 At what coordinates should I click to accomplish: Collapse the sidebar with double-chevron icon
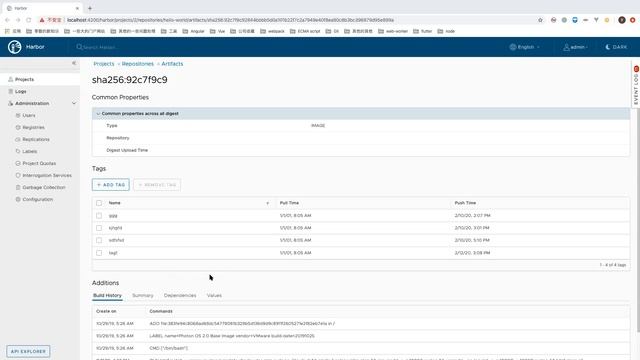74,63
